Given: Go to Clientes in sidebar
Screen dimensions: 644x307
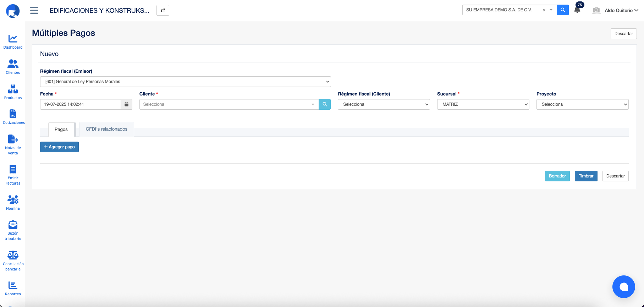Looking at the screenshot, I should [13, 64].
